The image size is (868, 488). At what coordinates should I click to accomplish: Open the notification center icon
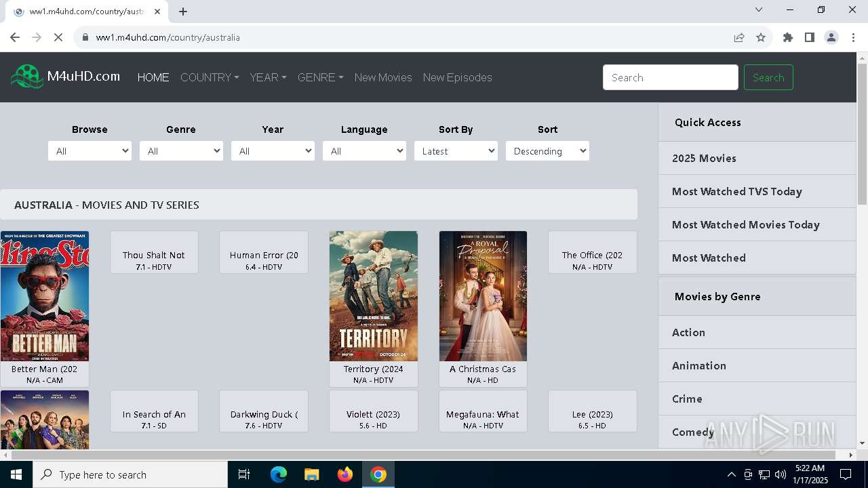(x=846, y=474)
